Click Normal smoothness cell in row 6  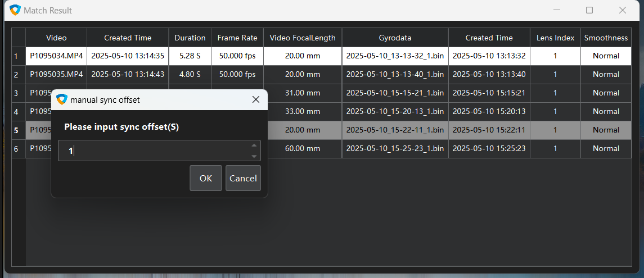click(606, 148)
